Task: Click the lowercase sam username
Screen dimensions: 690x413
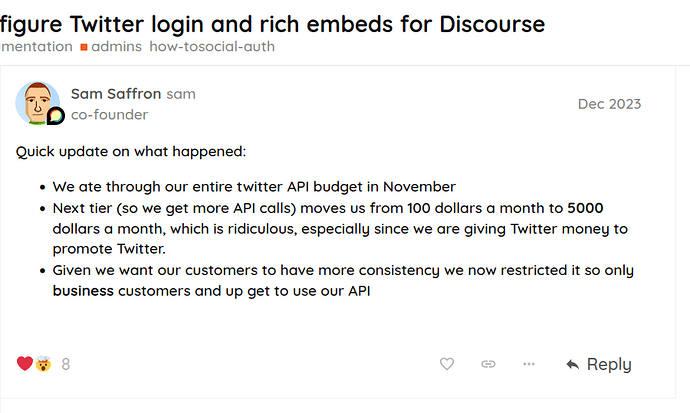Action: tap(181, 94)
